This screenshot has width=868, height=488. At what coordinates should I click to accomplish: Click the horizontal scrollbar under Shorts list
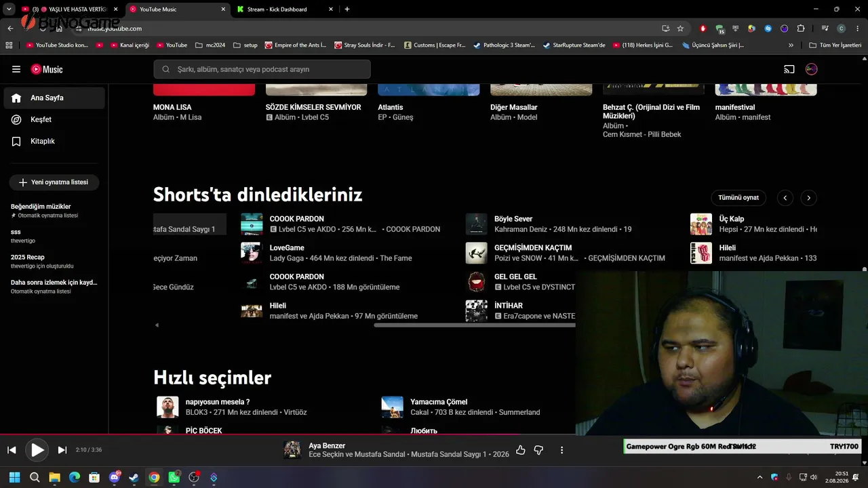(x=475, y=325)
